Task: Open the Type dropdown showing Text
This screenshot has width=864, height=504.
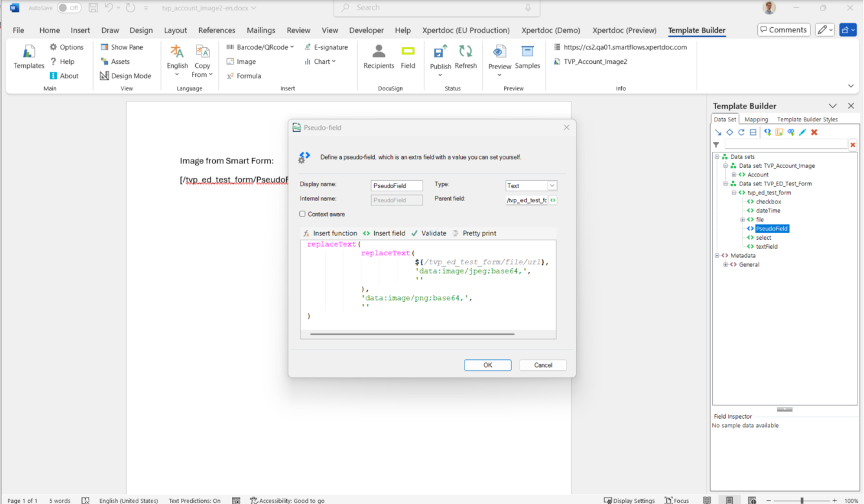Action: (531, 185)
